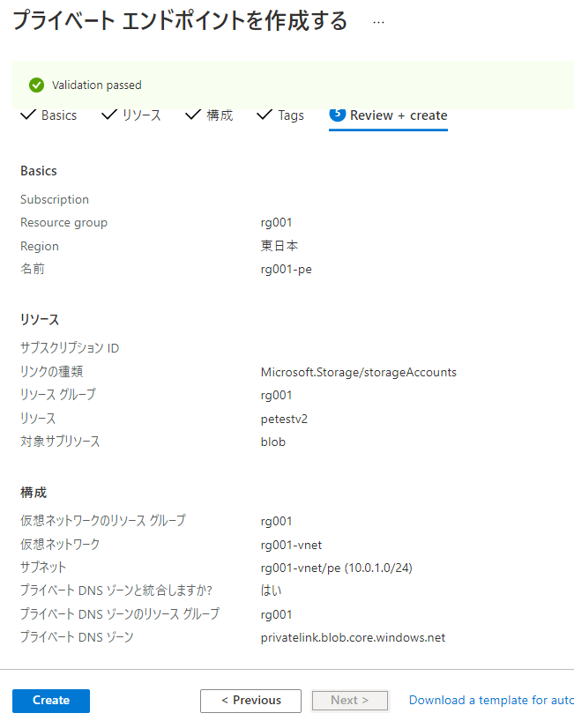Click the green Validation passed checkmark icon

[x=36, y=85]
